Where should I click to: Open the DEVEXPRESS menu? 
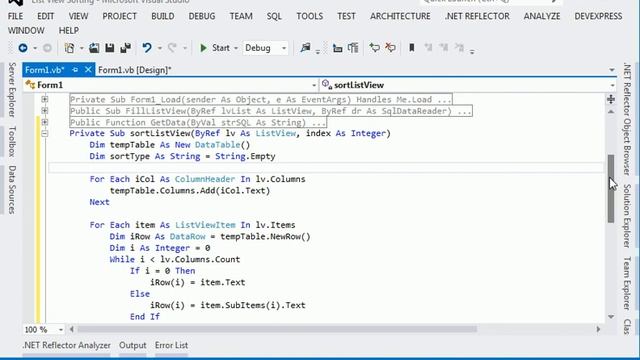click(598, 16)
